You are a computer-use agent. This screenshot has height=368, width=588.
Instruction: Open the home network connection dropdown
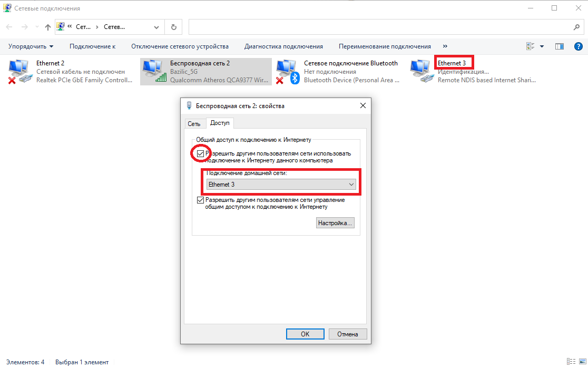(281, 185)
